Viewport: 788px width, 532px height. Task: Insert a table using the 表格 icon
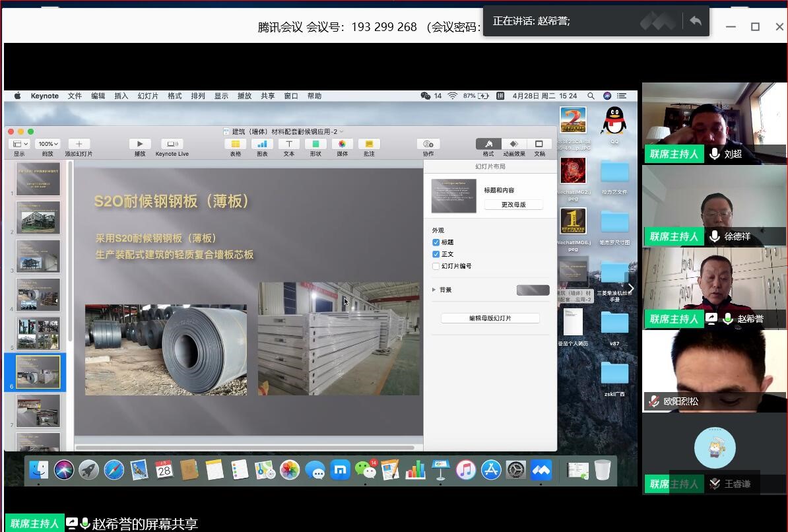click(x=236, y=144)
